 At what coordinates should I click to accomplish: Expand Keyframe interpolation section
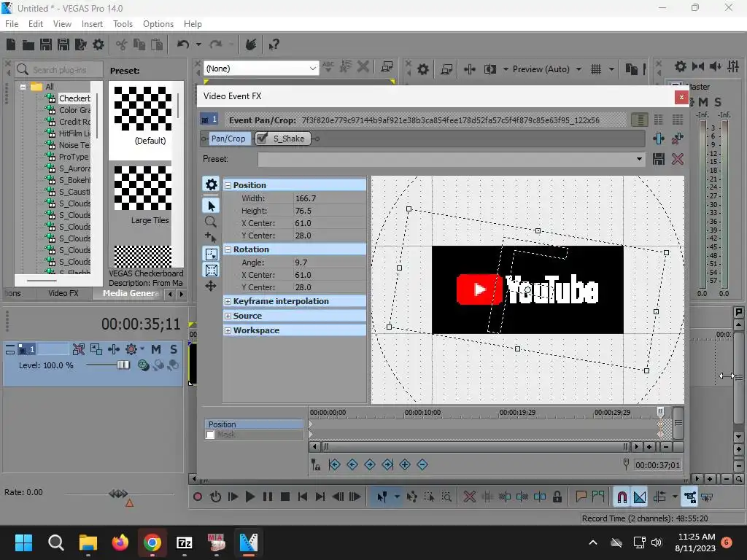click(x=228, y=301)
